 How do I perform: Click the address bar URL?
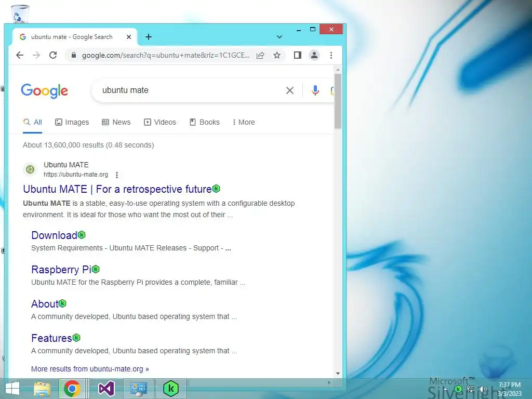[166, 55]
